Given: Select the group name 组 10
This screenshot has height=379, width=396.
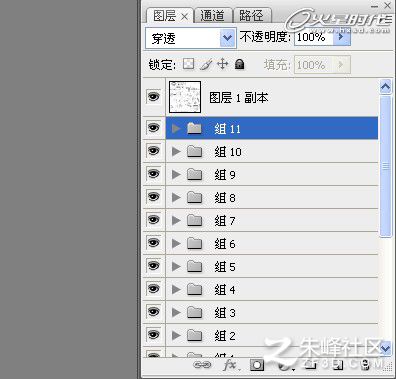Looking at the screenshot, I should click(228, 152).
